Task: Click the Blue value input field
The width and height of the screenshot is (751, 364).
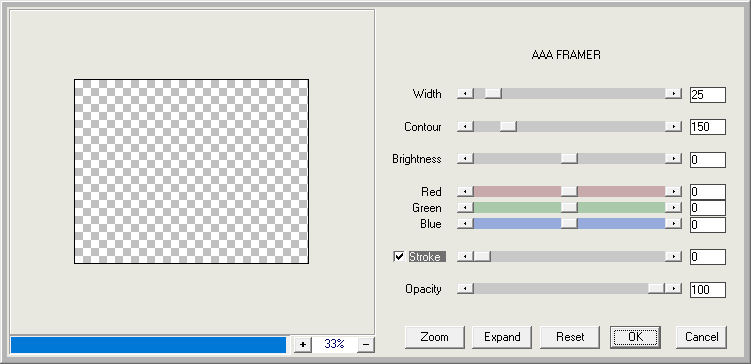Action: [x=708, y=224]
